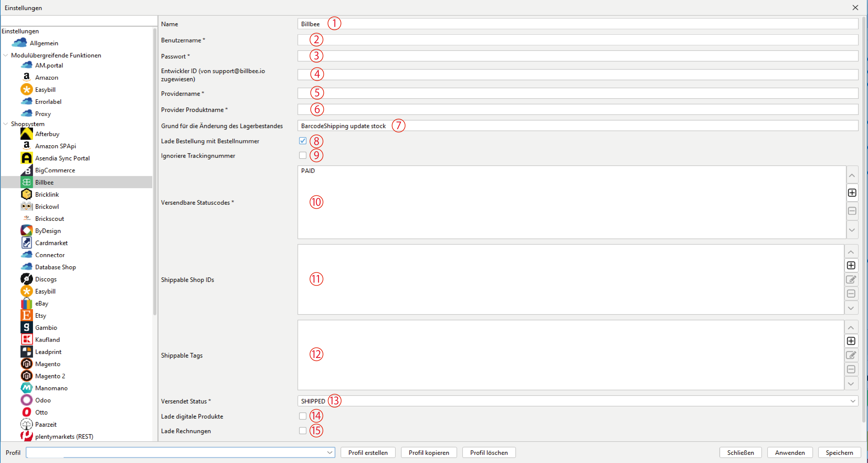
Task: Focus the Passwort input field
Action: [x=578, y=56]
